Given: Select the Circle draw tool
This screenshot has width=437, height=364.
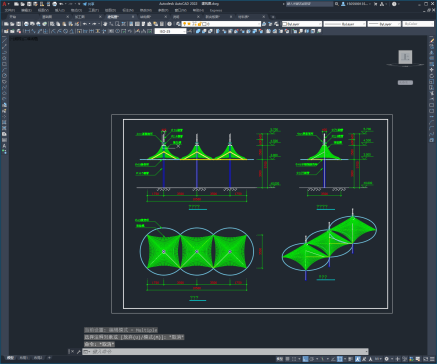Looking at the screenshot, I should coord(4,76).
